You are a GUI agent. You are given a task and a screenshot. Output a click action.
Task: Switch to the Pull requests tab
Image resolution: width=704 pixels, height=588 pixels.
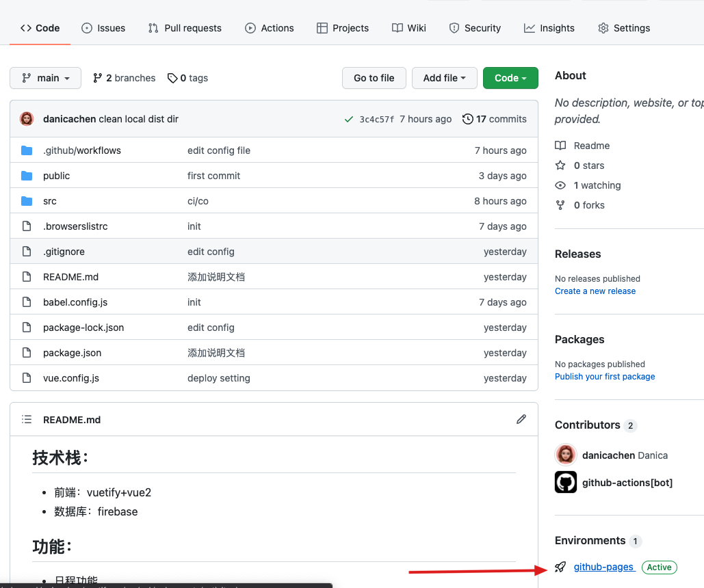tap(185, 28)
